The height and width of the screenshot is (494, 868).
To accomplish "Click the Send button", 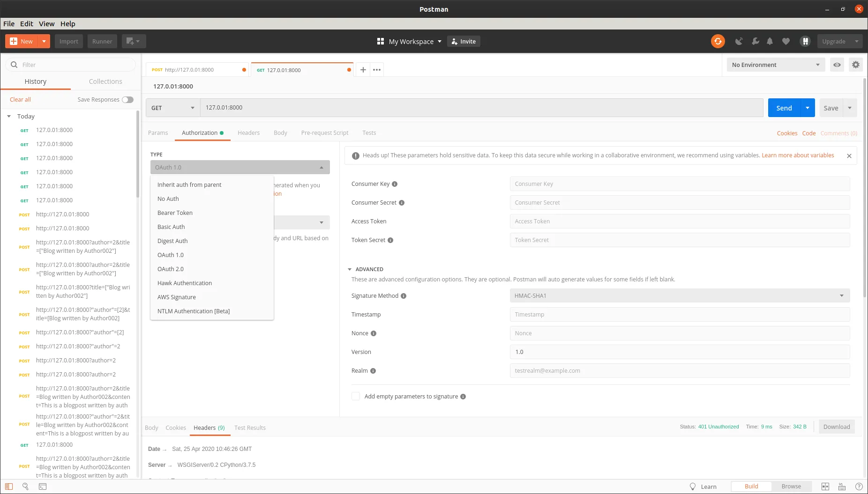I will 784,108.
